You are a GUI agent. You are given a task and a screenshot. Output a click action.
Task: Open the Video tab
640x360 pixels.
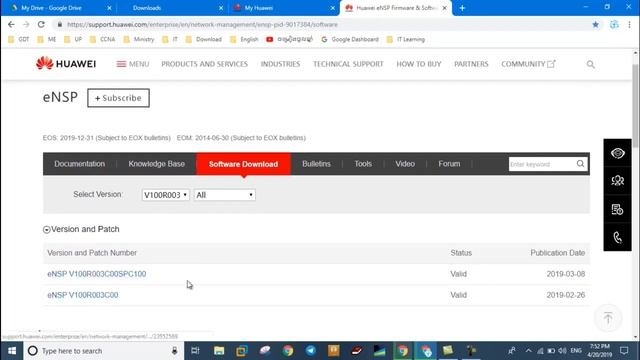405,164
